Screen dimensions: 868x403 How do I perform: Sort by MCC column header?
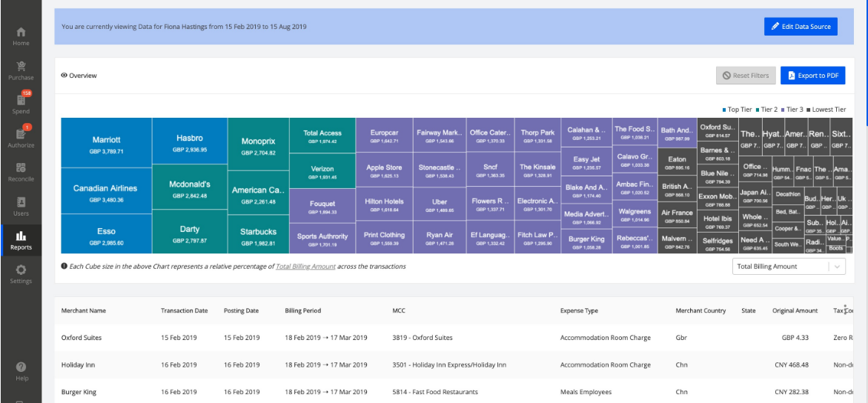tap(399, 310)
